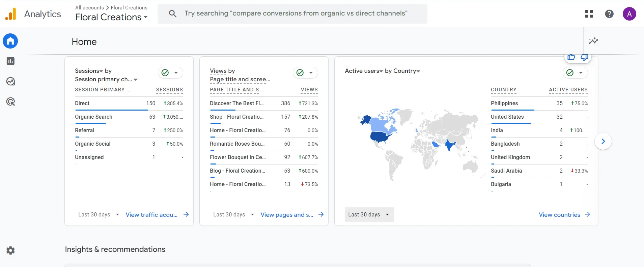Click the Saudi Arabia country row
644x267 pixels.
(x=539, y=171)
